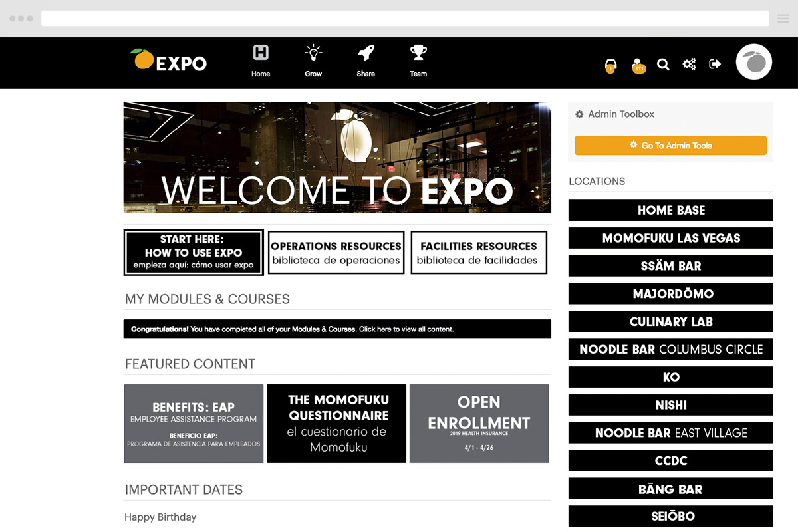The height and width of the screenshot is (532, 798).
Task: Click the magnifying glass search icon
Action: (663, 64)
